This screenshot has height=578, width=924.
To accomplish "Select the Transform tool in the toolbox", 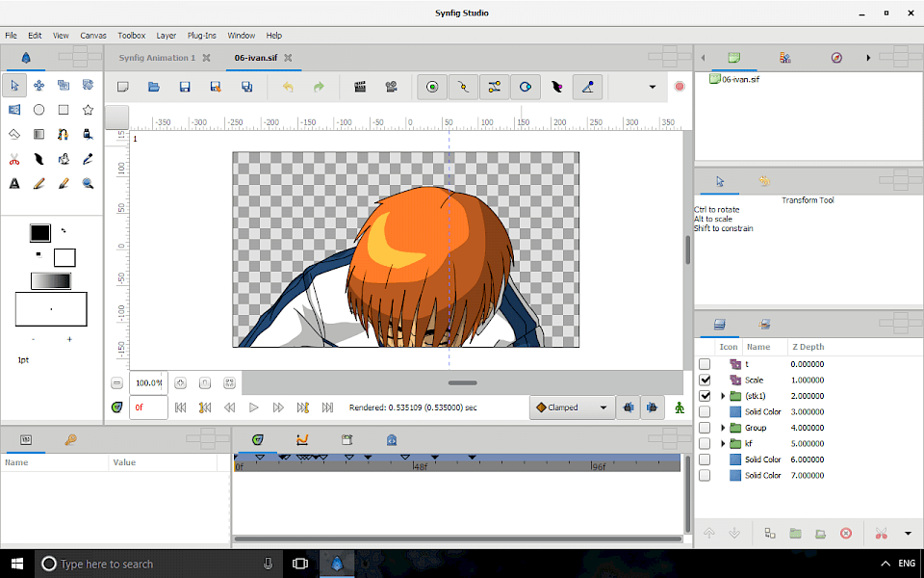I will [x=14, y=86].
